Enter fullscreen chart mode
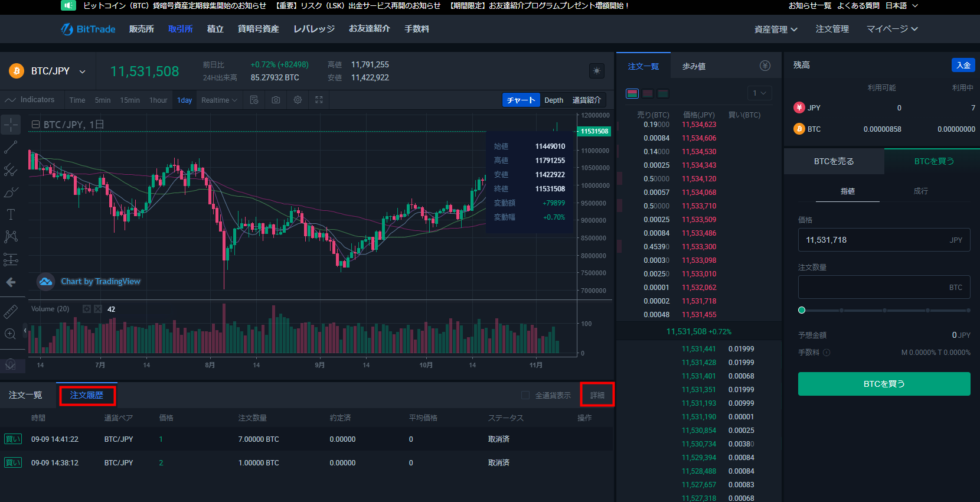980x502 pixels. [x=319, y=100]
